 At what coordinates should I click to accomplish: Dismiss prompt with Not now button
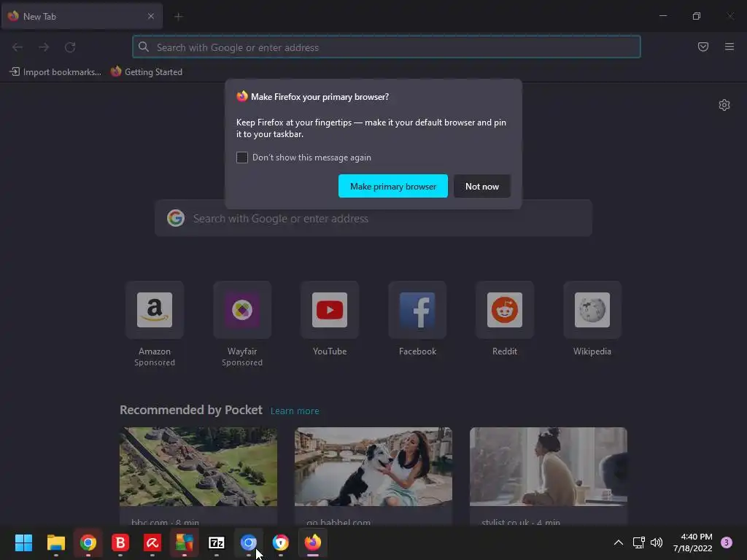pyautogui.click(x=482, y=186)
